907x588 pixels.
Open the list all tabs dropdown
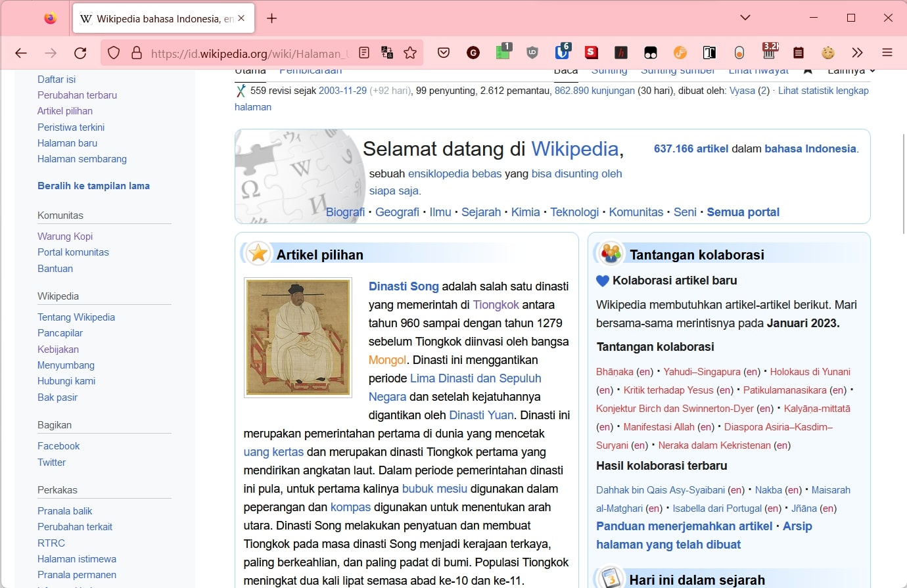(x=745, y=18)
